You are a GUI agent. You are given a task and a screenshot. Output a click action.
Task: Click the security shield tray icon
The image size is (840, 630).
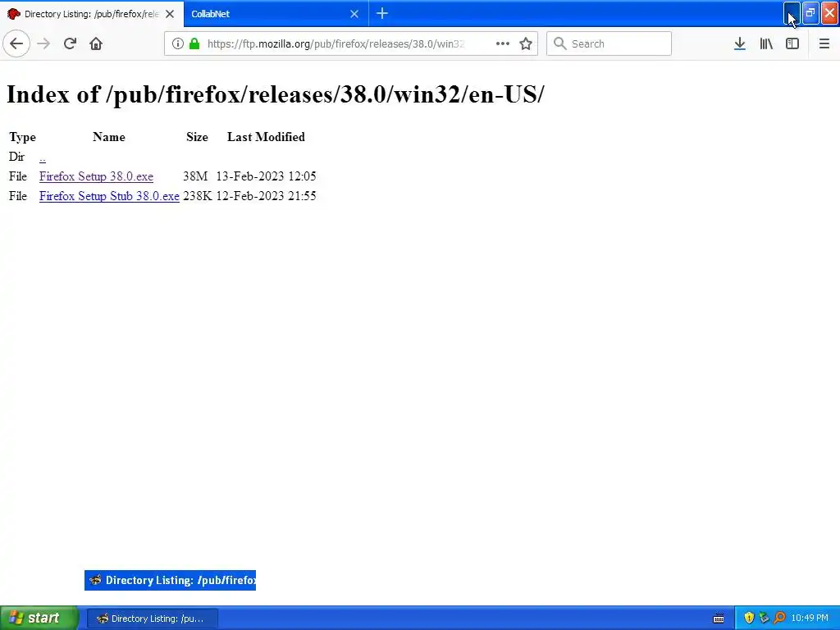[749, 619]
